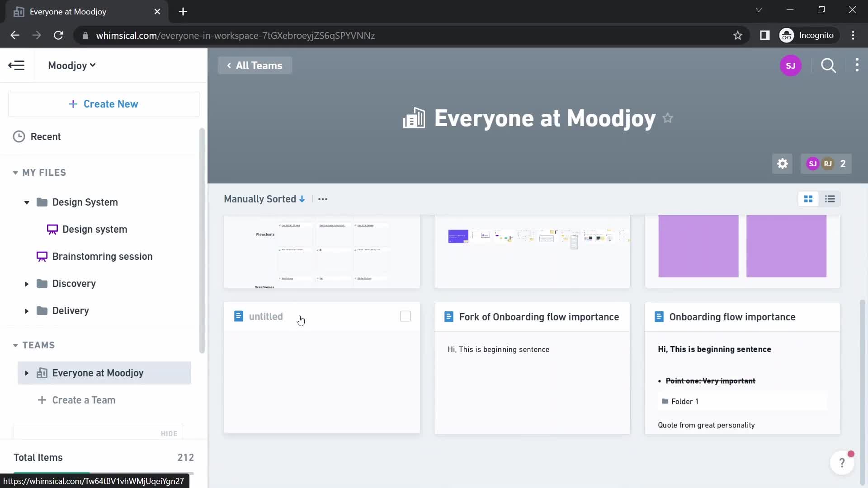868x488 pixels.
Task: Open a new browser tab
Action: (183, 12)
